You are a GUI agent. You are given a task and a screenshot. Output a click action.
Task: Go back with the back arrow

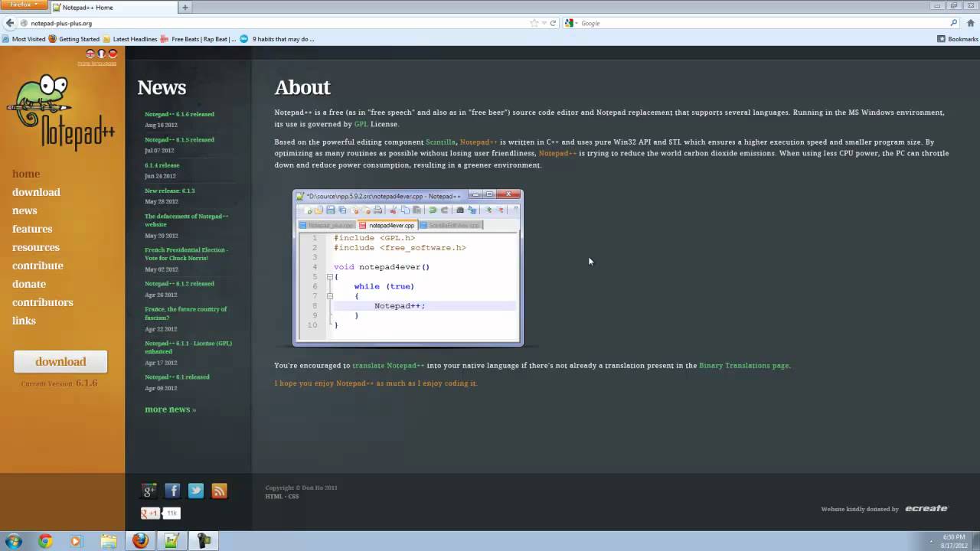tap(9, 23)
